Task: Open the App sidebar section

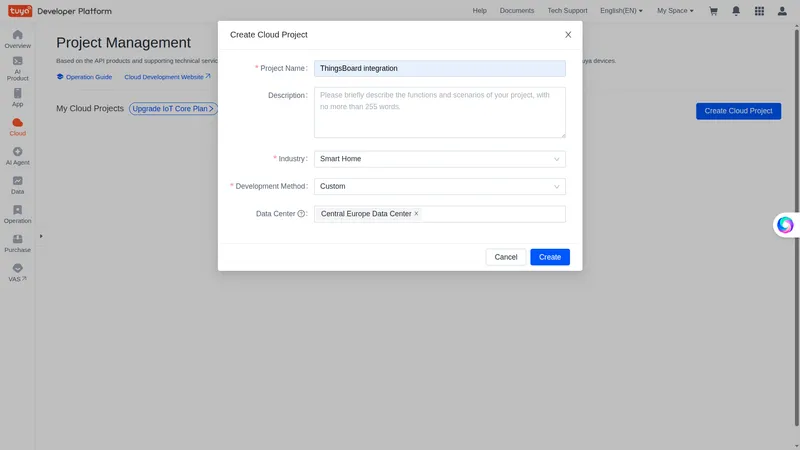Action: click(17, 97)
